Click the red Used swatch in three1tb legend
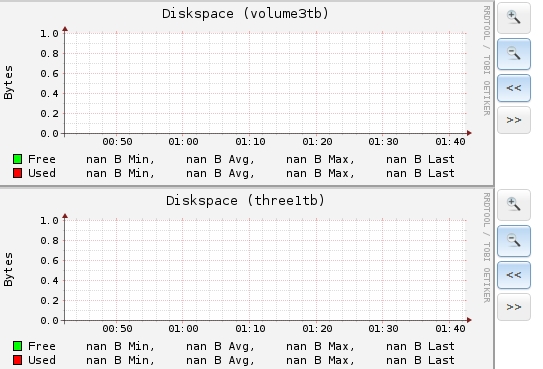 17,360
